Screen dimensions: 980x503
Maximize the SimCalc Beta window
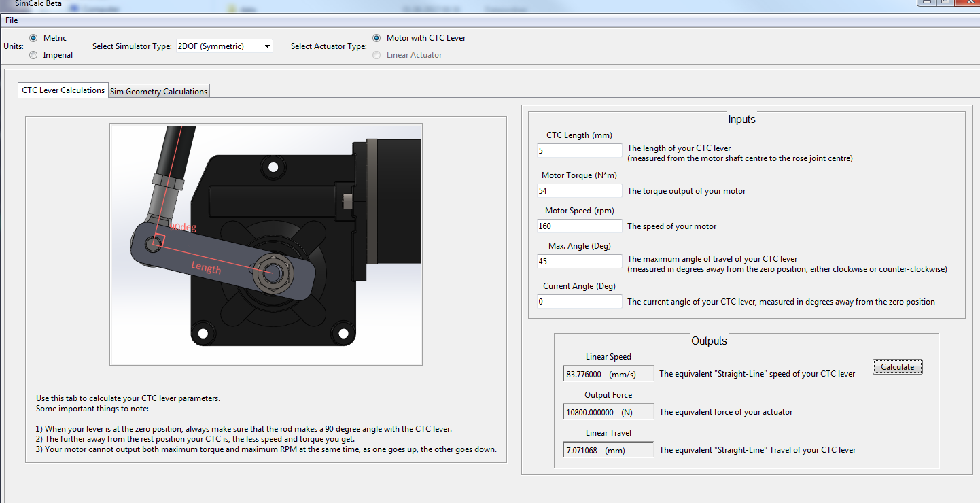pyautogui.click(x=945, y=2)
